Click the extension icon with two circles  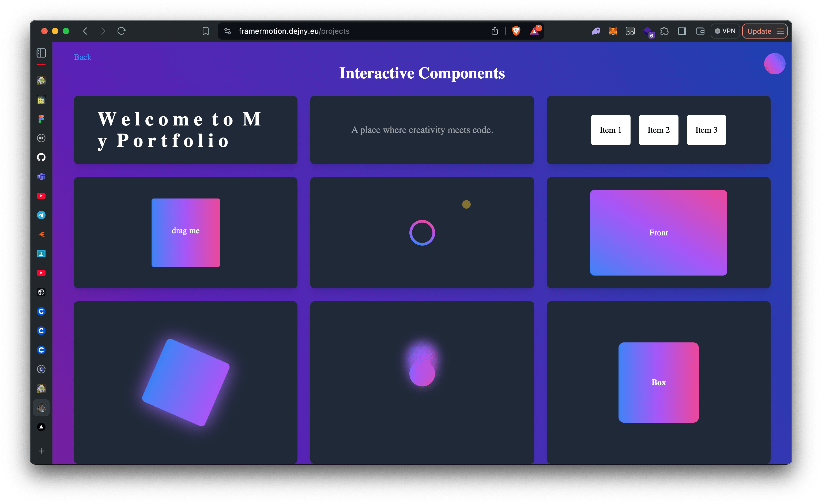point(630,31)
